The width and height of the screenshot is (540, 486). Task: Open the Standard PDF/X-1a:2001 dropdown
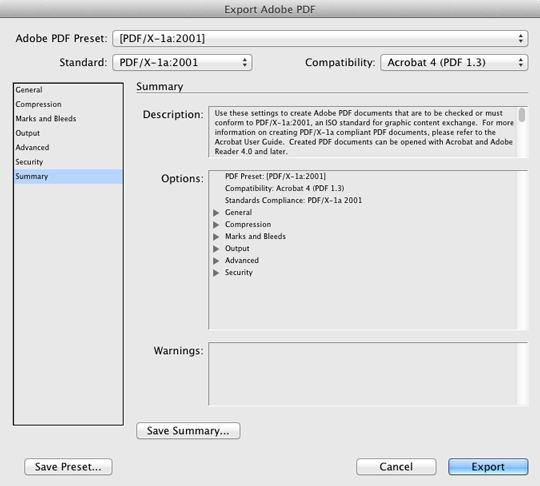tap(182, 62)
